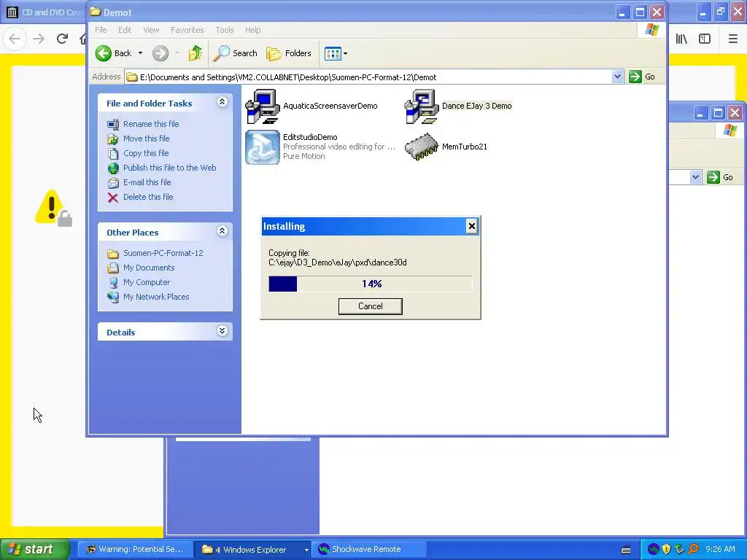Click the Go button in Demot window
Screen dimensions: 747x560
pyautogui.click(x=642, y=77)
